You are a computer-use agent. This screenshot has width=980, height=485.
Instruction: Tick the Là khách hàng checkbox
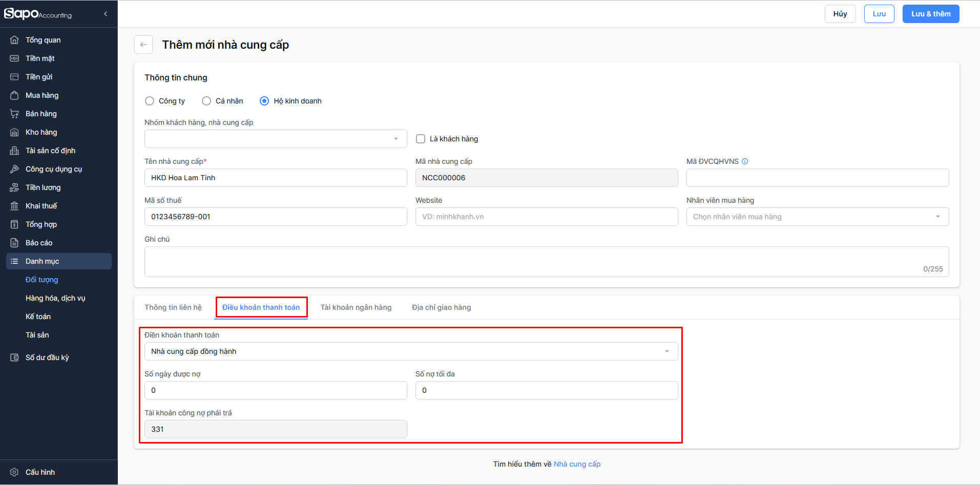[421, 139]
